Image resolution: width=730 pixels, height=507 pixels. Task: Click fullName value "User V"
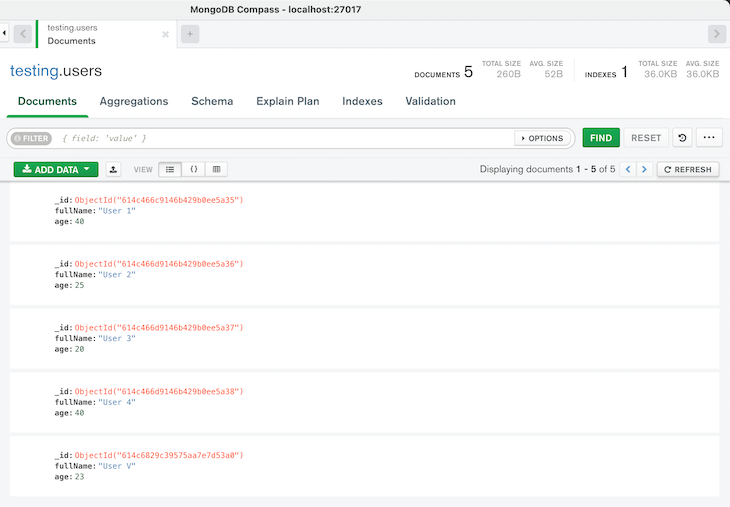click(x=117, y=466)
